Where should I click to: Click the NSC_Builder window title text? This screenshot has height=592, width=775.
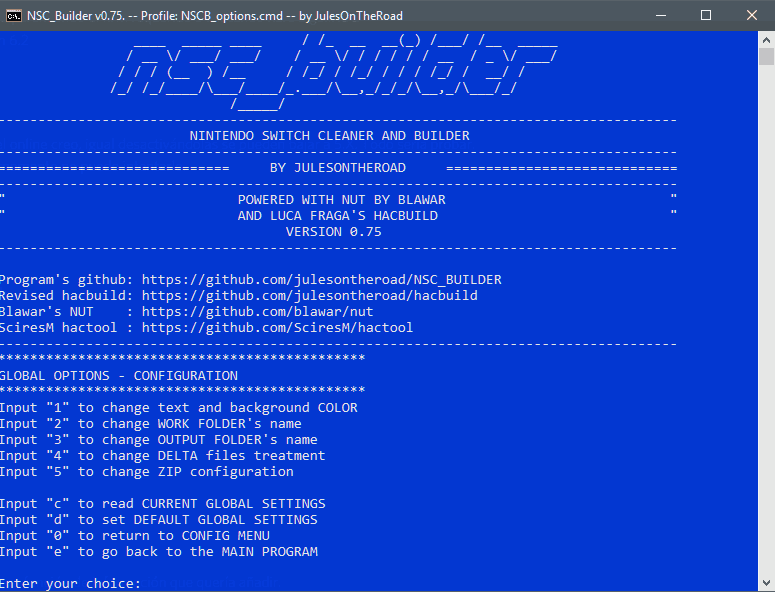click(x=215, y=16)
